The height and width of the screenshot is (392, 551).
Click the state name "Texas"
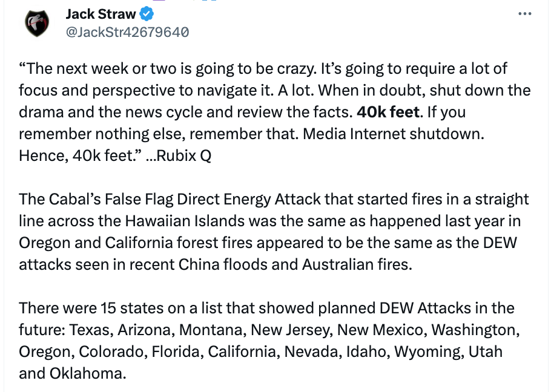pyautogui.click(x=88, y=330)
